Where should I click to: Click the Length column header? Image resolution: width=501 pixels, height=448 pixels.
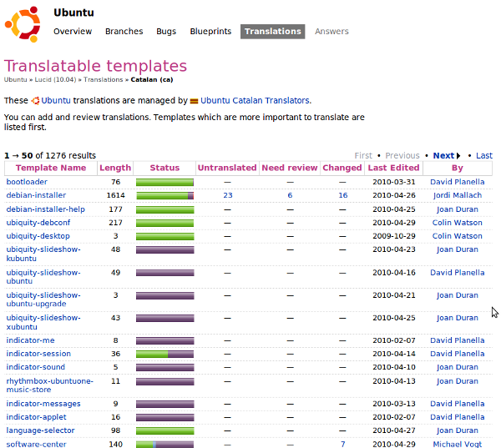tap(115, 168)
